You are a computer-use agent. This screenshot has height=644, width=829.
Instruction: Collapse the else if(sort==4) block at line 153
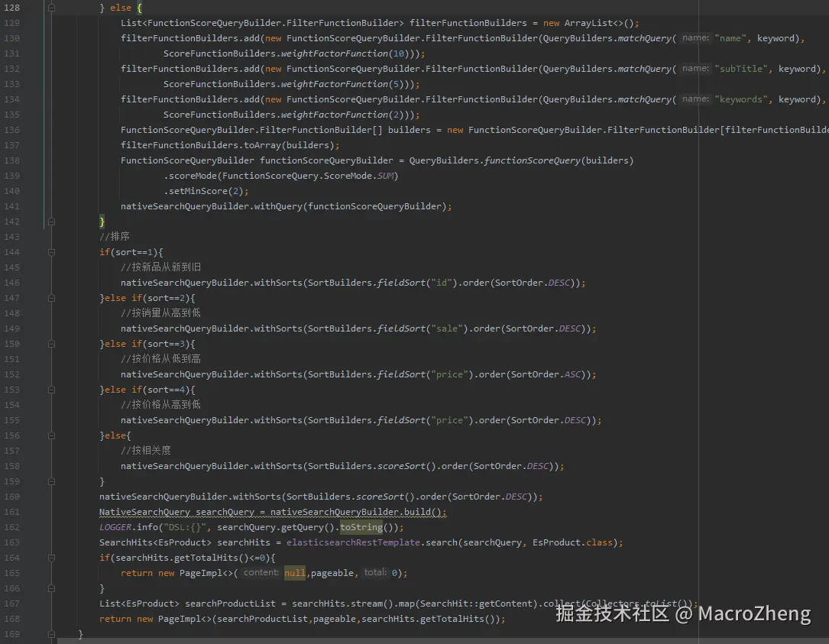(51, 390)
